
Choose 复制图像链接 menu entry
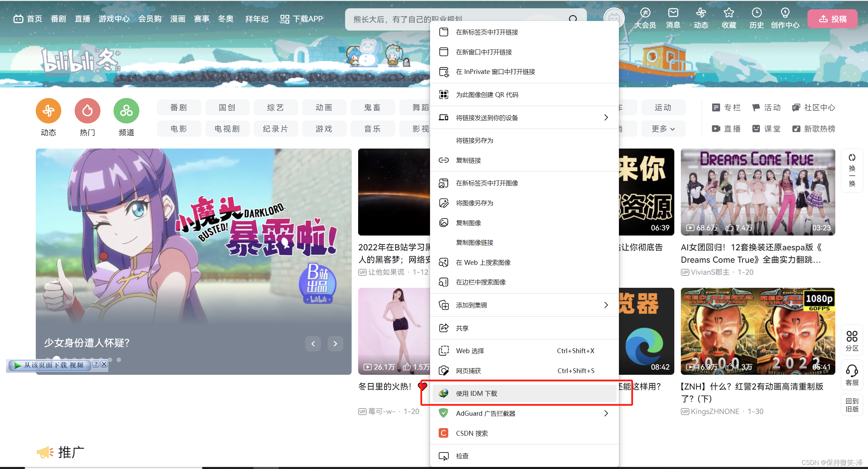tap(524, 242)
